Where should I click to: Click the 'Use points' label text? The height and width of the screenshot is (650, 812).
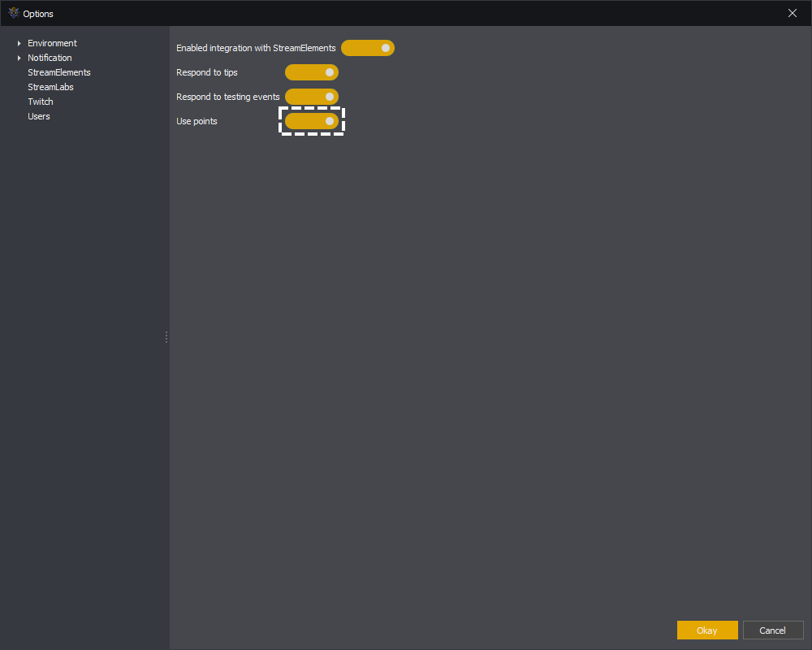197,121
